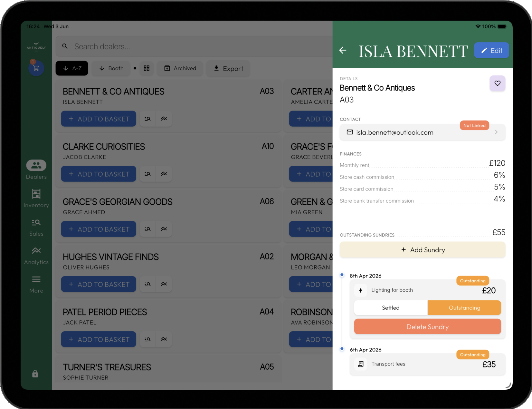The width and height of the screenshot is (532, 409).
Task: Add Bennett & Co Antiques to basket
Action: pyautogui.click(x=99, y=119)
